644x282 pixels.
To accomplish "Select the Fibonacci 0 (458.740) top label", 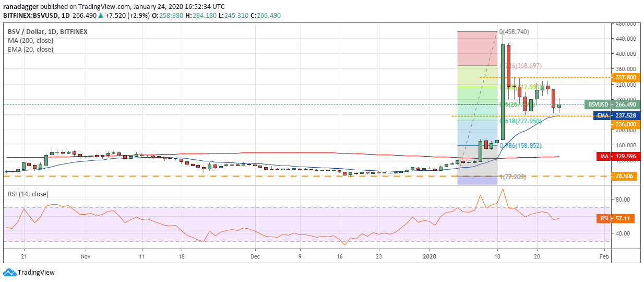I will [514, 32].
